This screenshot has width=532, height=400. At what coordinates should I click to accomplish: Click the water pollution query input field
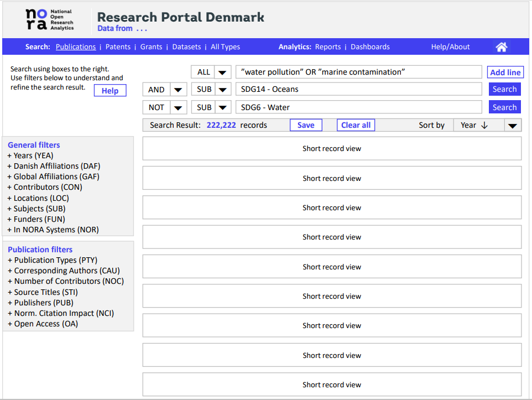coord(358,72)
